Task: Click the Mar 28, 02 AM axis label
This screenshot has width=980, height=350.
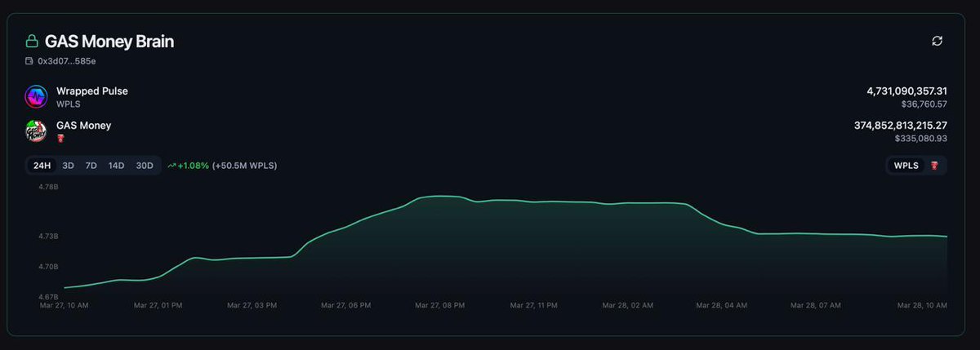Action: pos(628,305)
